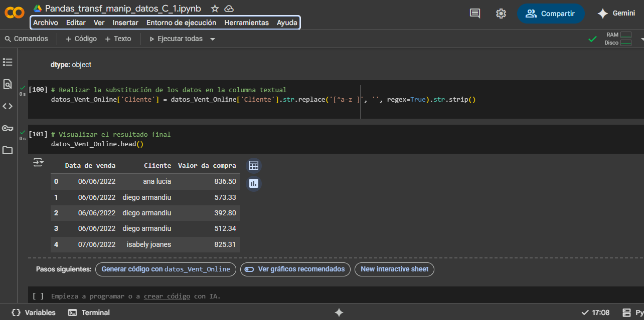Click the Gemini sparkle icon in bottom bar

click(339, 312)
